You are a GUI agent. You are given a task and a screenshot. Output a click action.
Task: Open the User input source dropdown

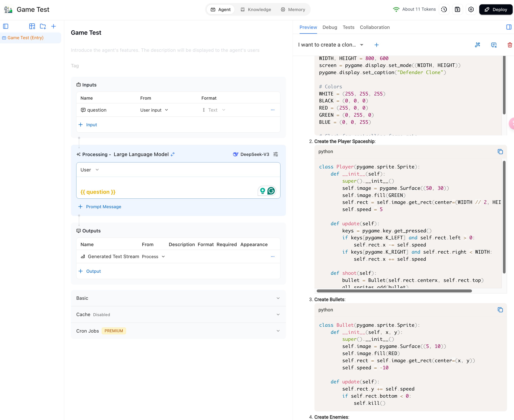point(154,110)
